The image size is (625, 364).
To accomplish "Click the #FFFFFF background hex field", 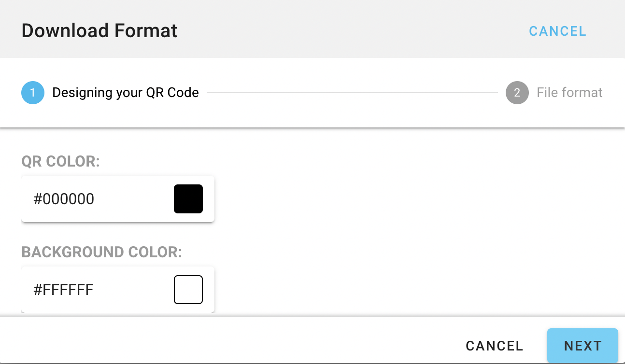I will point(97,290).
